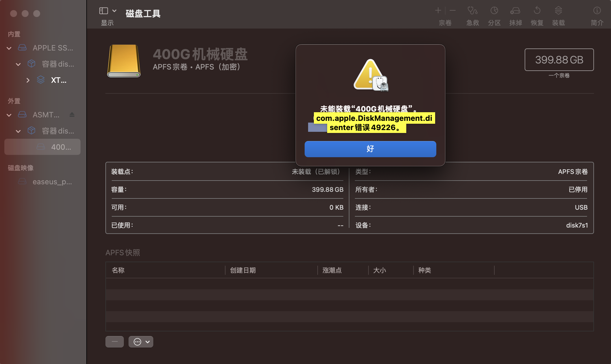Click the Partition (分区) pie icon
The height and width of the screenshot is (364, 611).
tap(494, 11)
